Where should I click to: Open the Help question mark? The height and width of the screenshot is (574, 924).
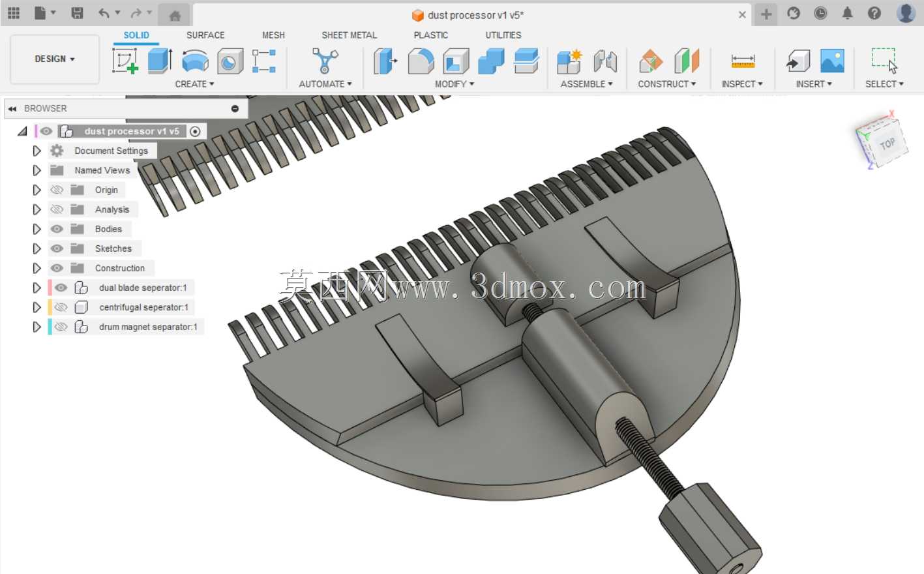click(x=874, y=13)
